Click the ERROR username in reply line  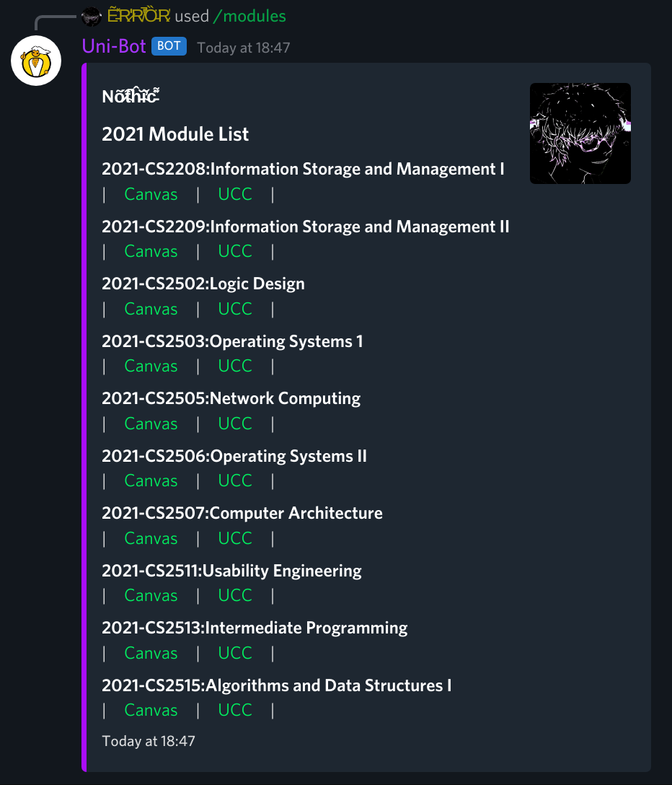click(x=138, y=16)
